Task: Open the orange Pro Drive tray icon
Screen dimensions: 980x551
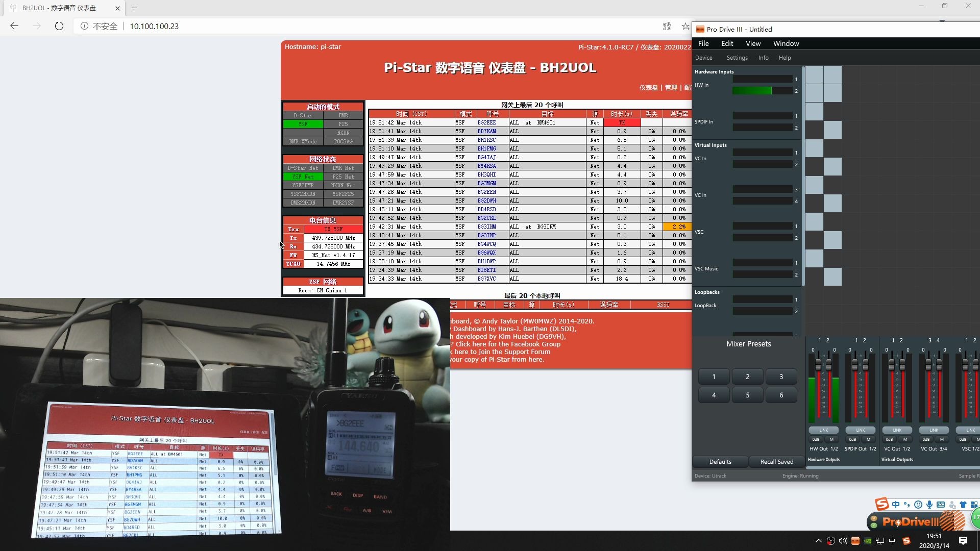Action: coord(855,541)
